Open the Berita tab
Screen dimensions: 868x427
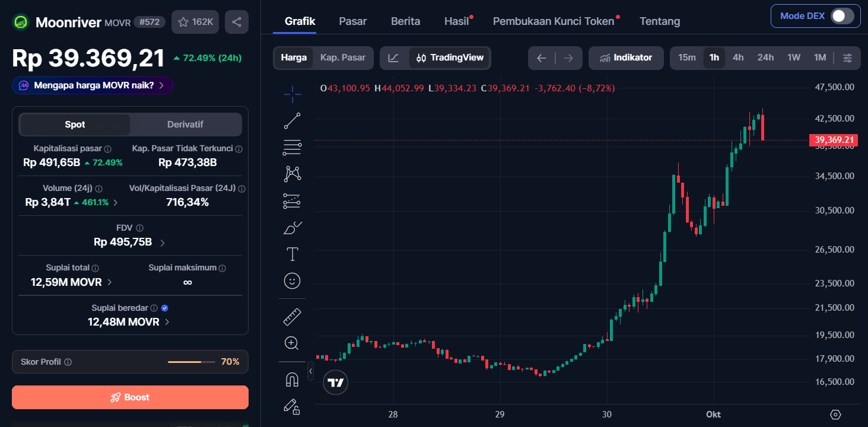click(405, 21)
